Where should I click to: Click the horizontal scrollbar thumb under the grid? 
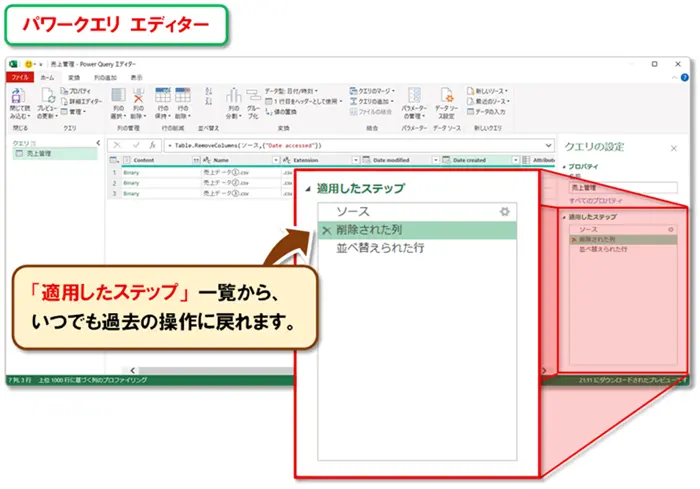click(217, 370)
